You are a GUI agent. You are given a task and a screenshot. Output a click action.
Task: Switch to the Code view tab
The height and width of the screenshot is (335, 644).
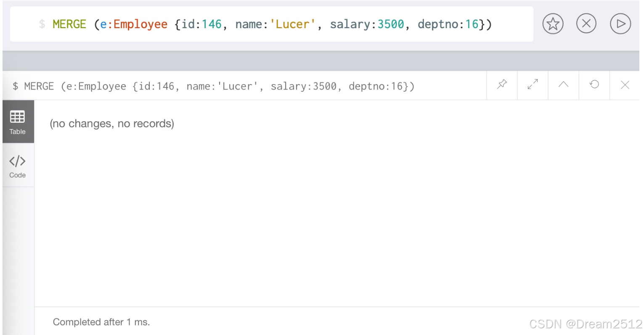tap(18, 166)
